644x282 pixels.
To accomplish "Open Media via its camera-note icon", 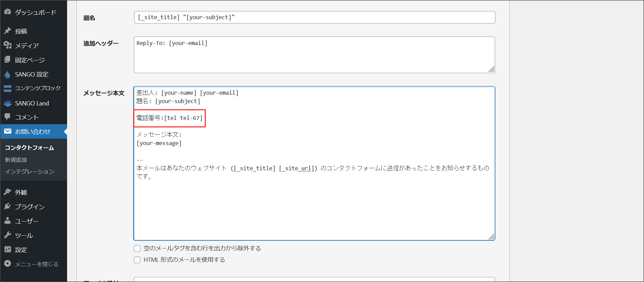I will coord(7,45).
